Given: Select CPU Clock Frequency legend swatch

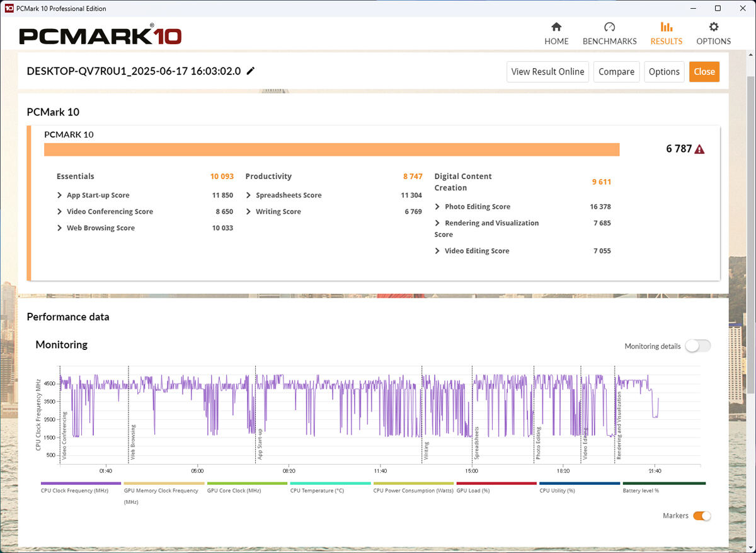Looking at the screenshot, I should click(x=81, y=484).
